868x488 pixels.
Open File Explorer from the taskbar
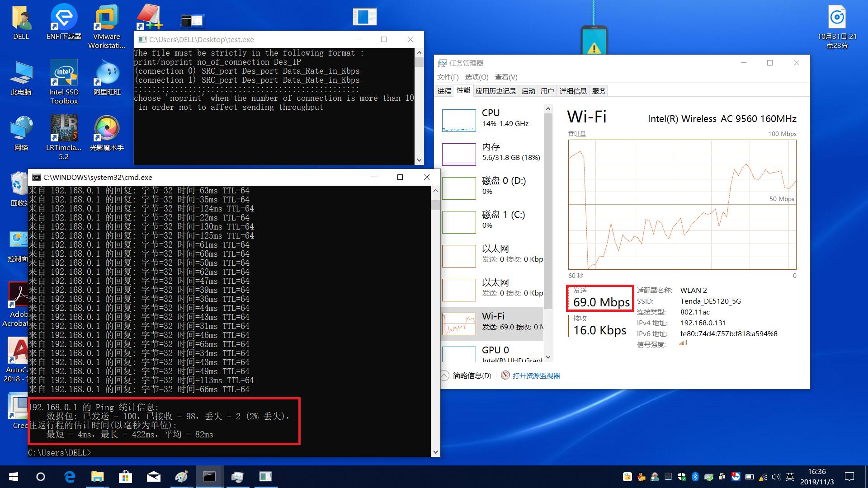(98, 477)
